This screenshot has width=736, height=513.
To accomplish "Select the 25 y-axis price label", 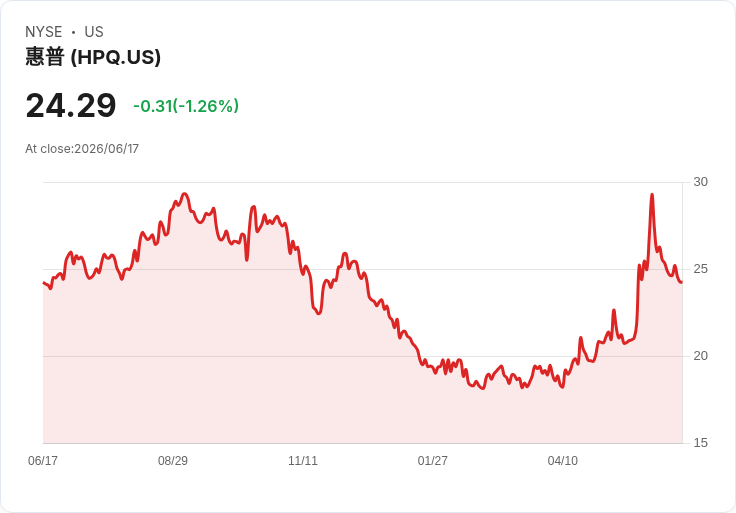I will pyautogui.click(x=700, y=269).
